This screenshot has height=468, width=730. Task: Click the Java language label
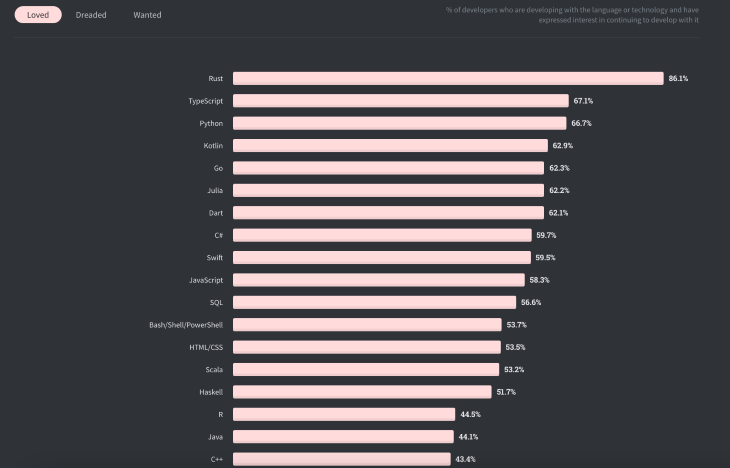coord(215,436)
